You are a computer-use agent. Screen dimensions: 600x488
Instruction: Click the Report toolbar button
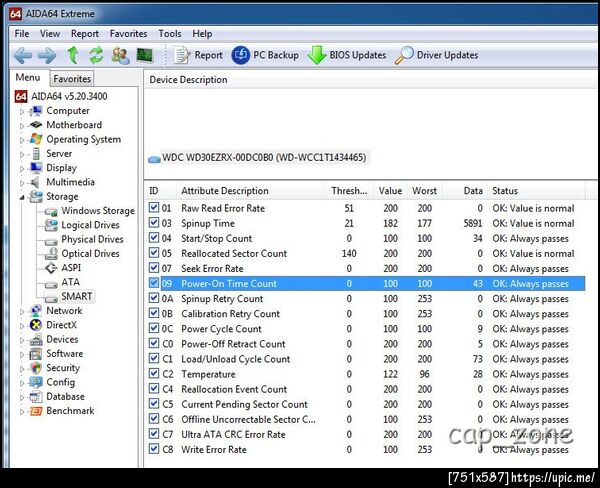coord(198,55)
